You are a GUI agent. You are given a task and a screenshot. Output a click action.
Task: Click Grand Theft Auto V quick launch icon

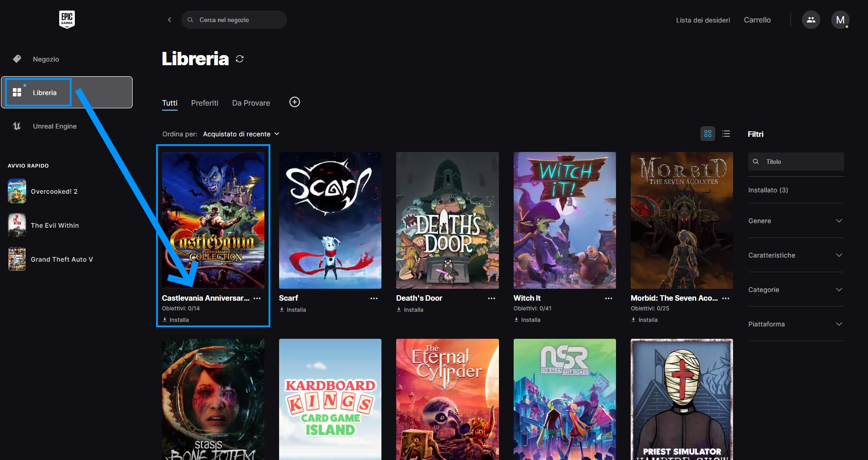tap(17, 259)
